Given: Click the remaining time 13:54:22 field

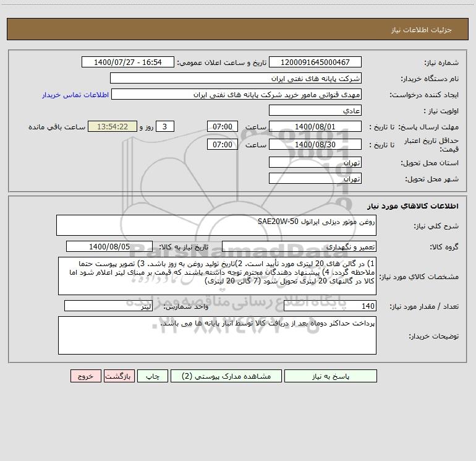Looking at the screenshot, I should click(x=112, y=127).
